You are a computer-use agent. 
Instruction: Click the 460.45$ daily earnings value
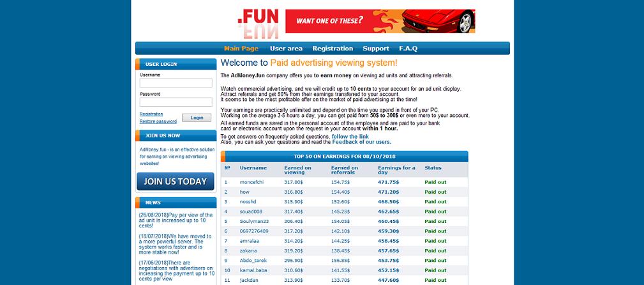(x=389, y=221)
